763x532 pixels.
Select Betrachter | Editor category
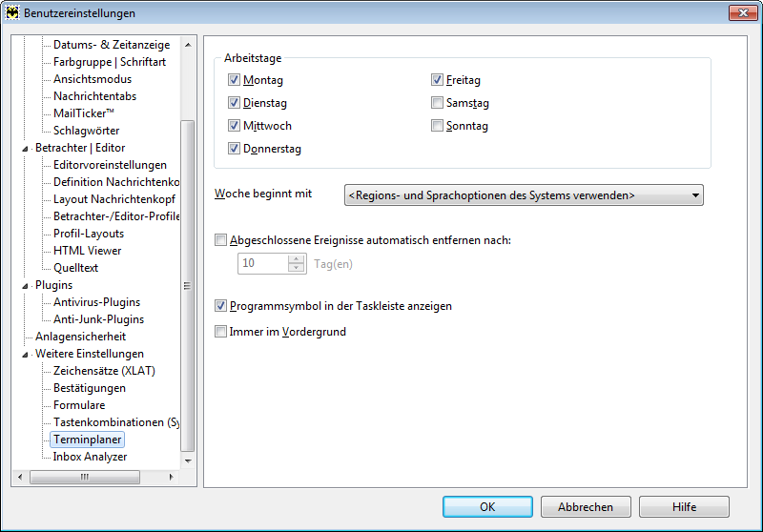click(x=80, y=148)
